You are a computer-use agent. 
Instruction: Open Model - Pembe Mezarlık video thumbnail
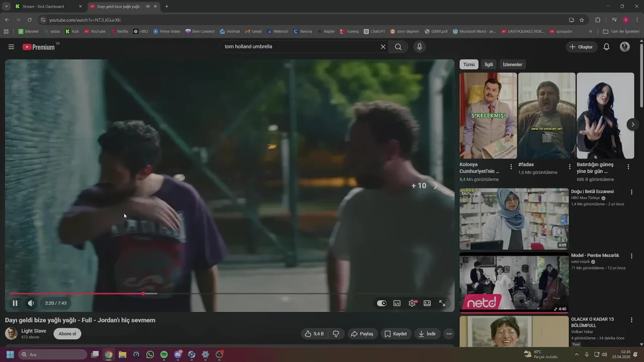pos(514,283)
